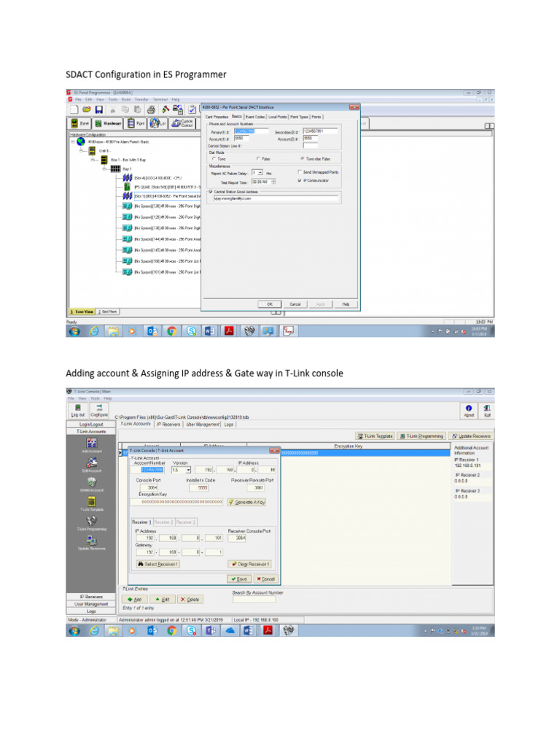The height and width of the screenshot is (747, 560).
Task: Click Help in the DACT Interface dialog
Action: tap(346, 304)
